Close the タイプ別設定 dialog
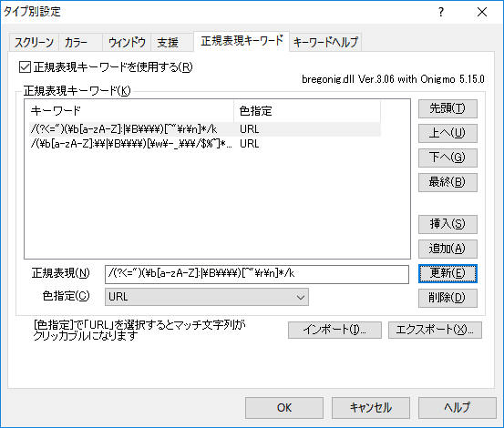504x428 pixels. tap(482, 12)
